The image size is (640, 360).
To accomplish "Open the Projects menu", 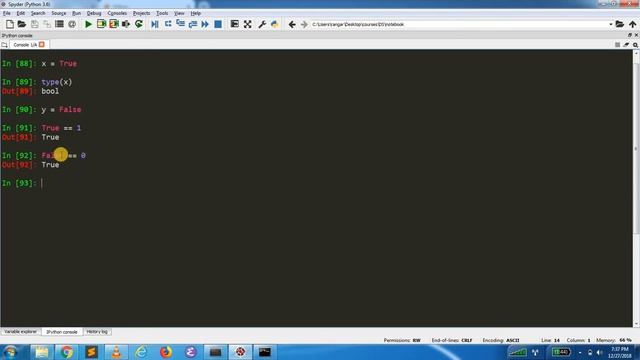I will pos(141,13).
